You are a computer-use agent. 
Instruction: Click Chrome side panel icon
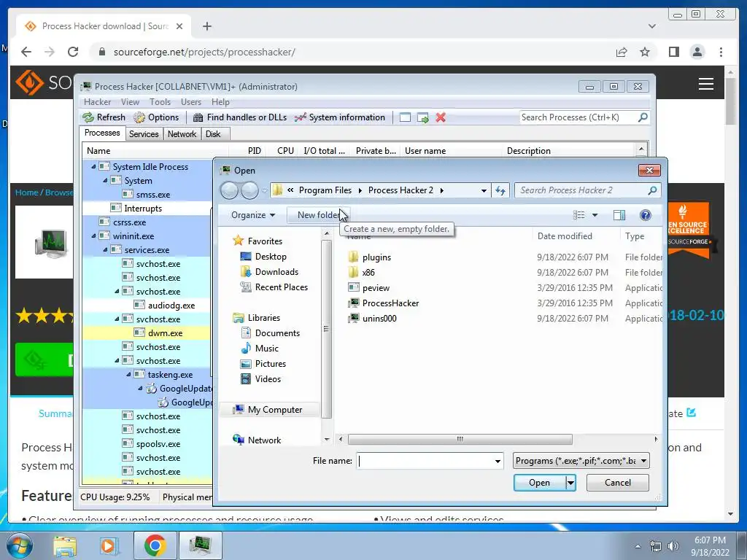[673, 52]
